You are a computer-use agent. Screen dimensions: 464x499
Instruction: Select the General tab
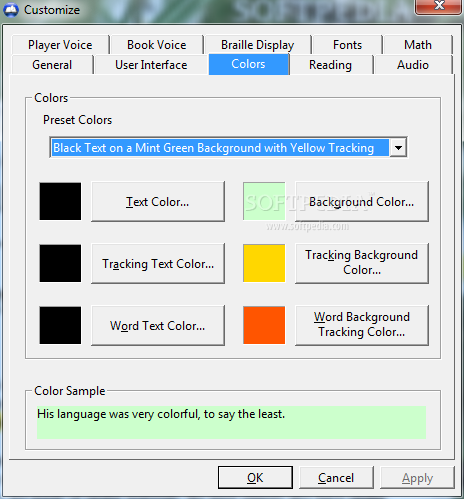pyautogui.click(x=52, y=65)
